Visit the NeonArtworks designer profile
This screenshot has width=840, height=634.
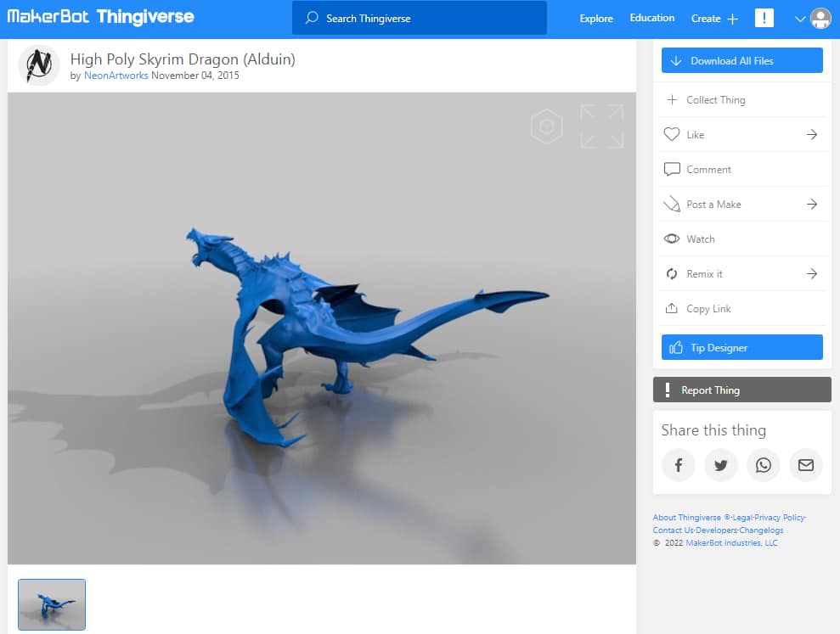(116, 76)
